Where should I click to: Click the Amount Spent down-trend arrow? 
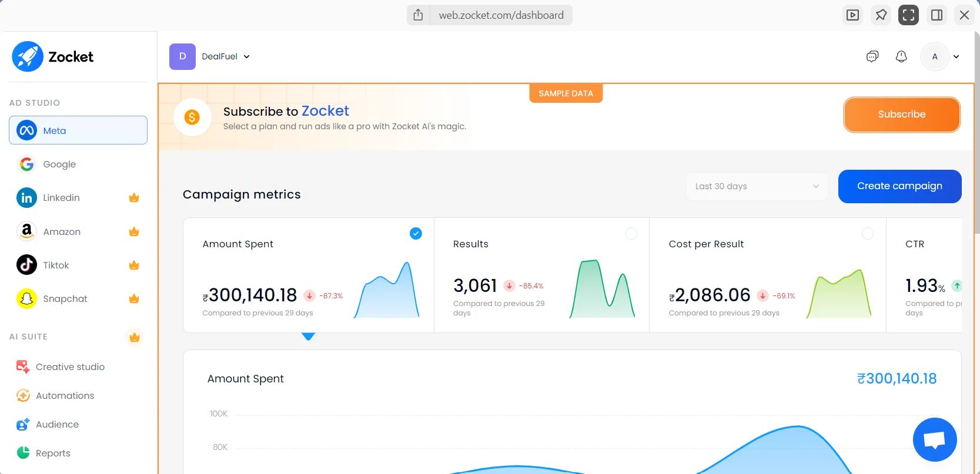[309, 295]
